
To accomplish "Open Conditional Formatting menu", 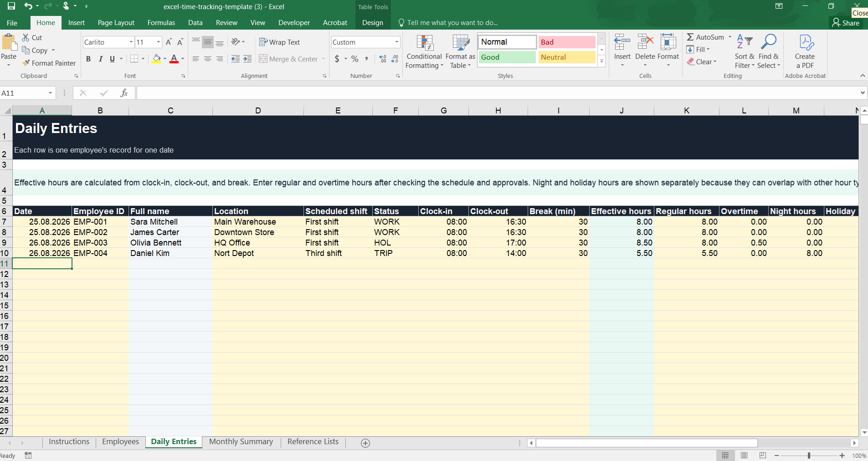I will coord(424,52).
